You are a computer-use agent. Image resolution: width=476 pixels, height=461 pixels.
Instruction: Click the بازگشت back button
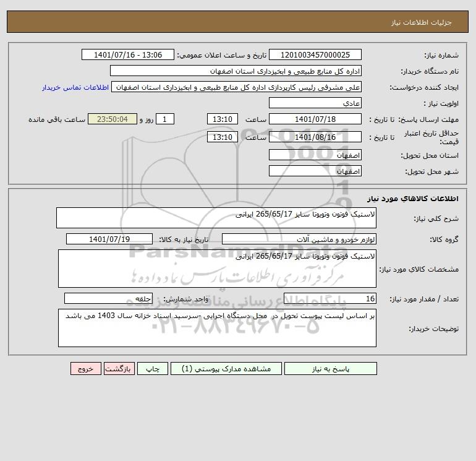coord(119,369)
